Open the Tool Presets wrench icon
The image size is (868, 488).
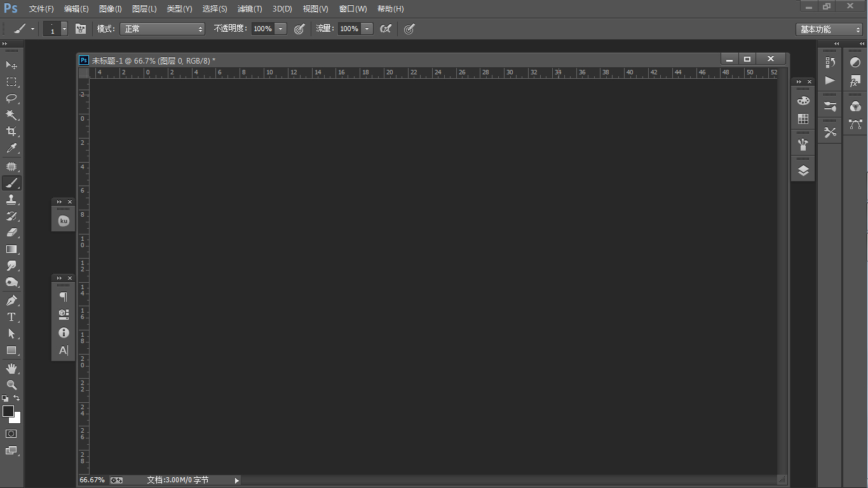830,132
